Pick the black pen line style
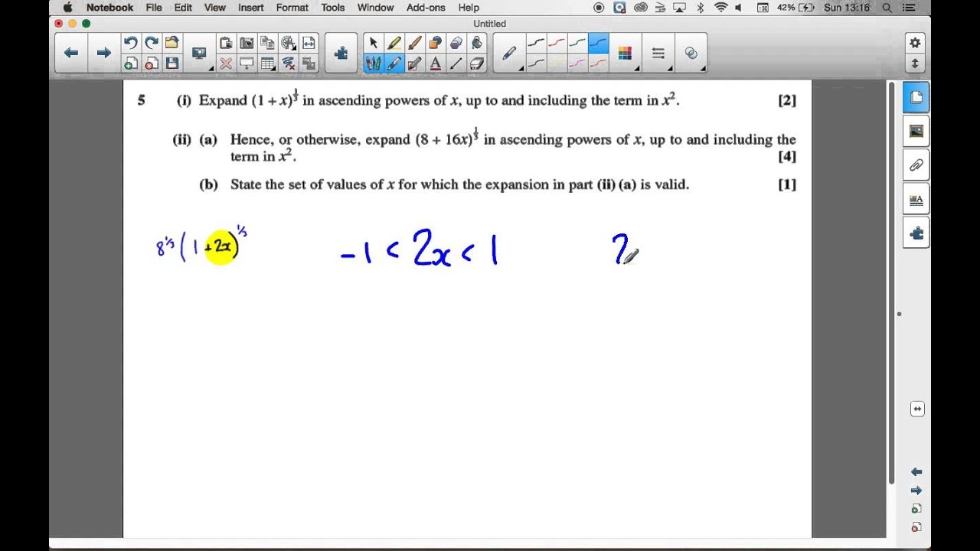 [537, 43]
